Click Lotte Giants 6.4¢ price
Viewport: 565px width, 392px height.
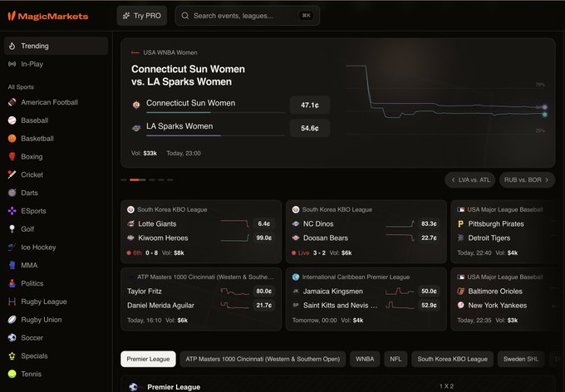pos(263,223)
